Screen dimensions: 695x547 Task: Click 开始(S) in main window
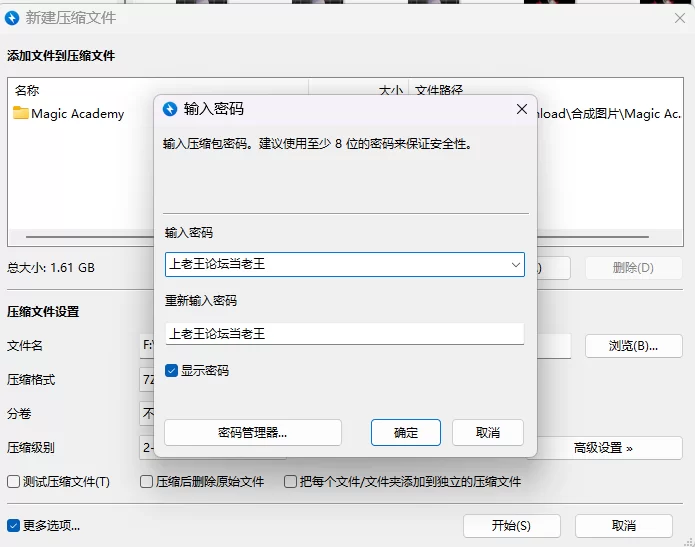pyautogui.click(x=511, y=526)
